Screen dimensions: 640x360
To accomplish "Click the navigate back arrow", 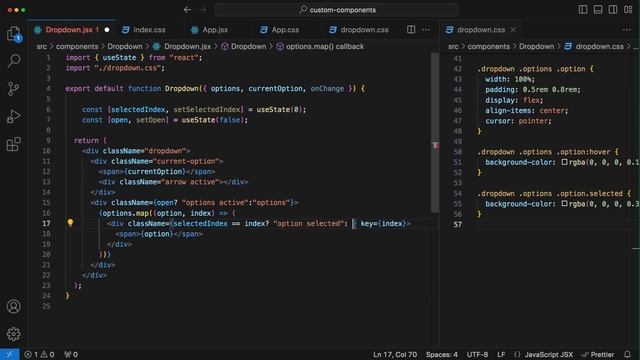I will coord(187,9).
